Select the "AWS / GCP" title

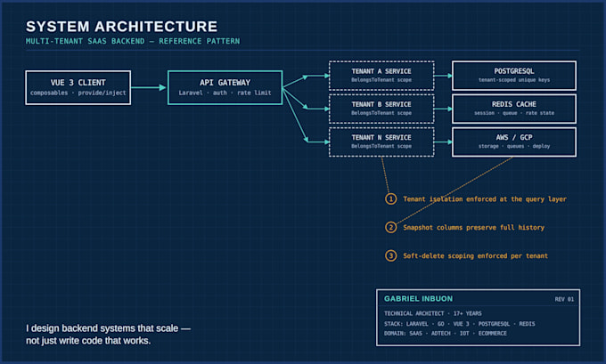coord(514,138)
